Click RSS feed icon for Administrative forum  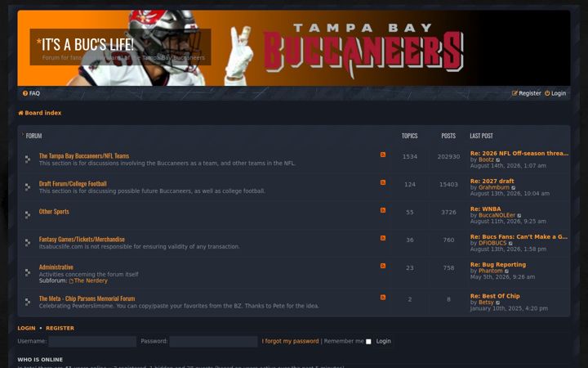[383, 266]
